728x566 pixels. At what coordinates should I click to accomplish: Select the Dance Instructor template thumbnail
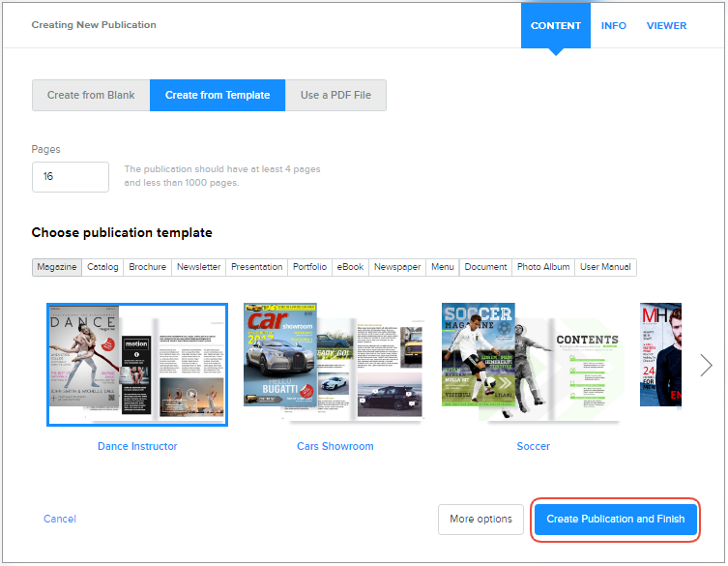[137, 365]
